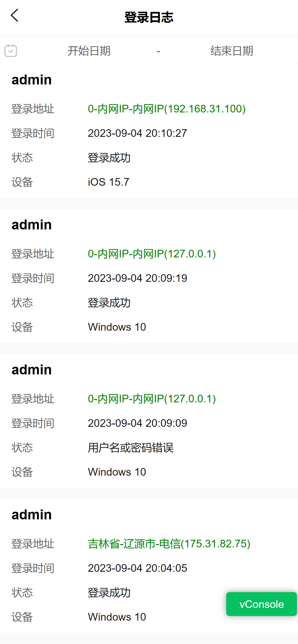Click 登录成功 status of the iOS login

(109, 158)
